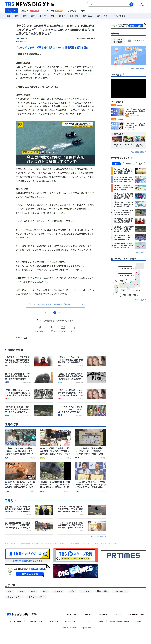151x644 pixels.
Task: Open the DIG GAMES banner
Action: click(75, 571)
